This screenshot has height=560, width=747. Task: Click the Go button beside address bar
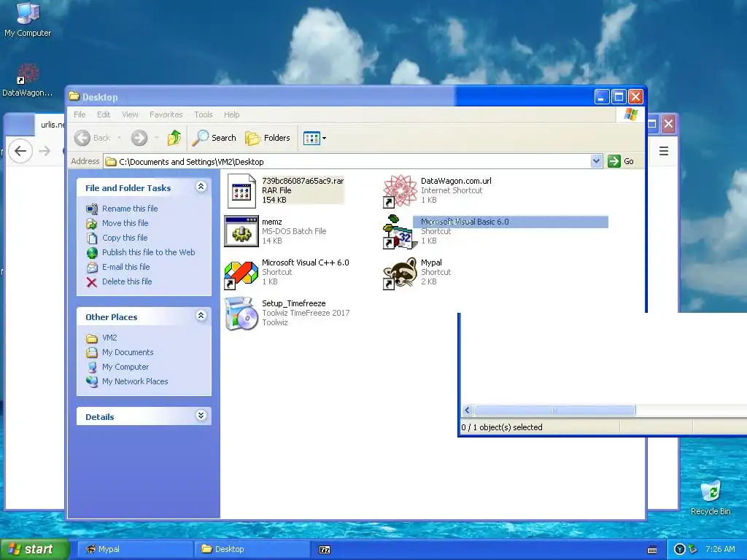[621, 161]
